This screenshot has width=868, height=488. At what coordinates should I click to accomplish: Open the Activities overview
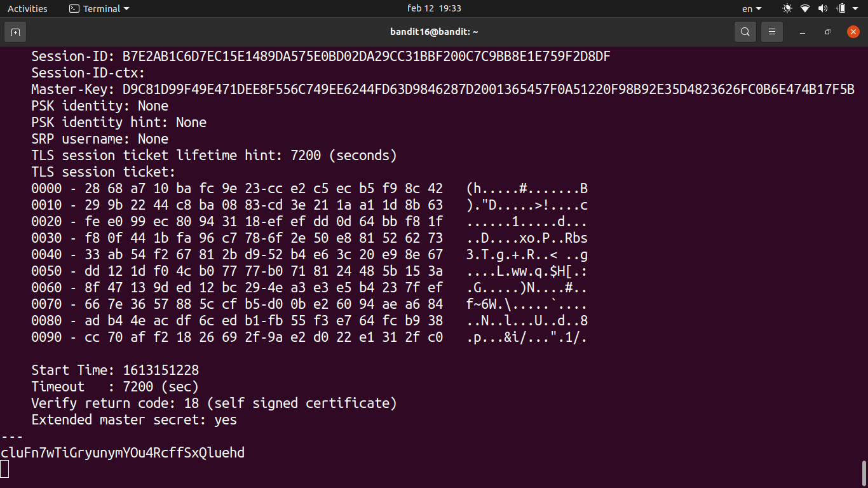(x=27, y=9)
